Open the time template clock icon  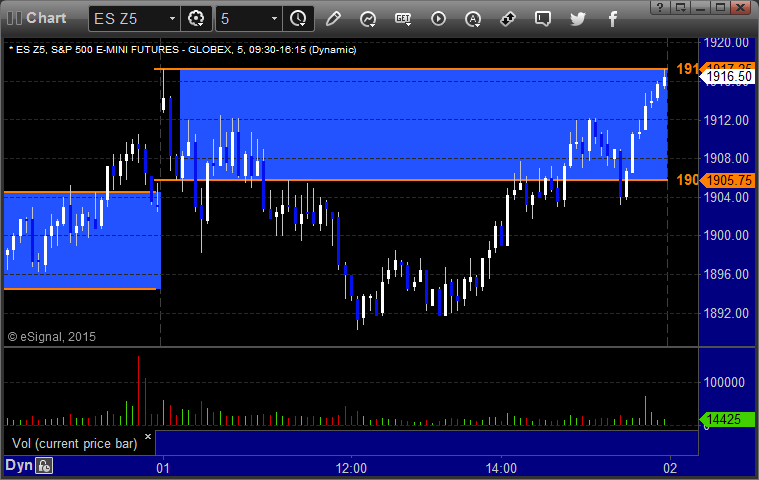(298, 19)
